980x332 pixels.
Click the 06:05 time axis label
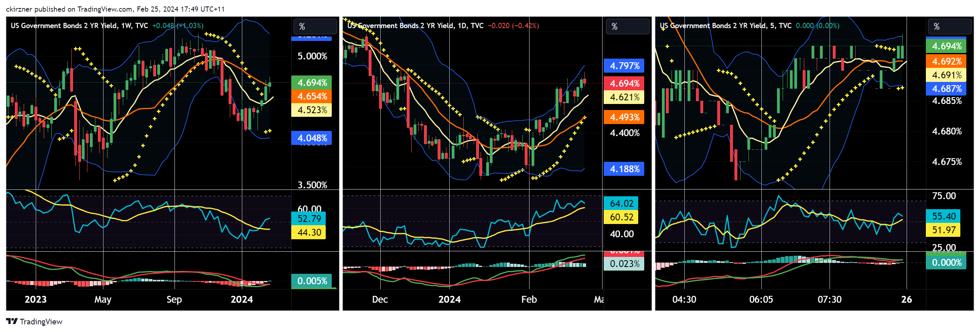[x=761, y=299]
